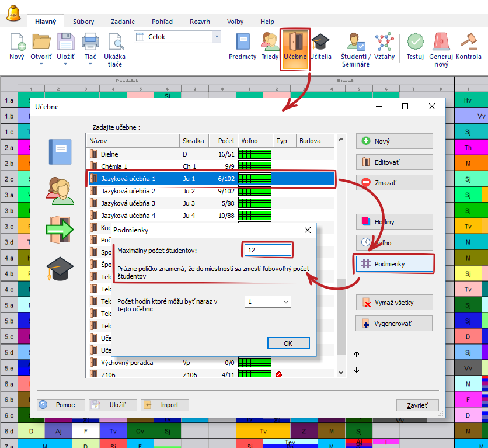Expand the Celok view dropdown
488x448 pixels.
217,37
